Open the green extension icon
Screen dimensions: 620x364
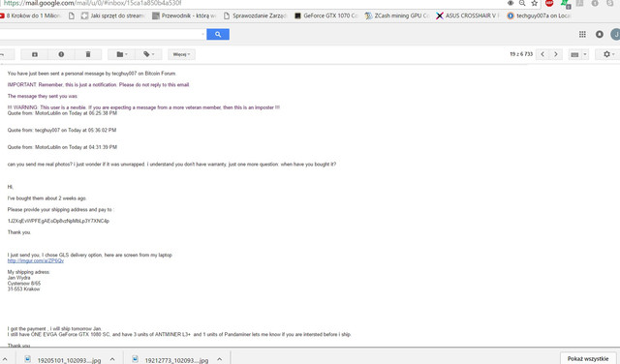566,4
